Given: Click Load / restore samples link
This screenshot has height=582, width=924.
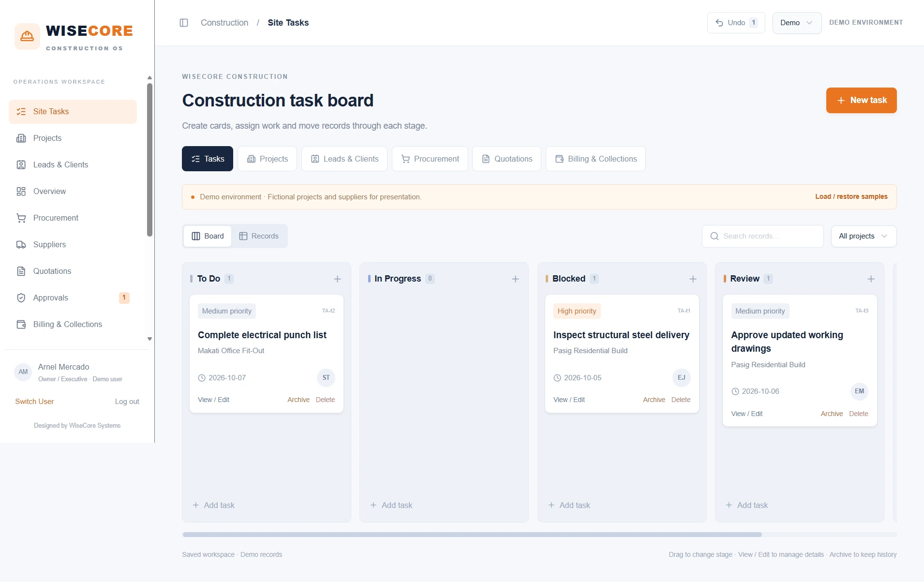Looking at the screenshot, I should pyautogui.click(x=851, y=196).
